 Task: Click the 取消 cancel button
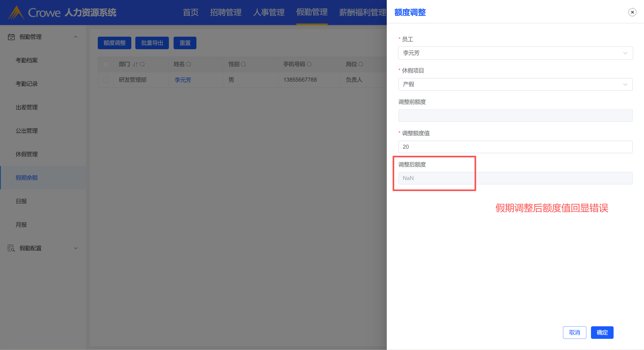(x=574, y=332)
